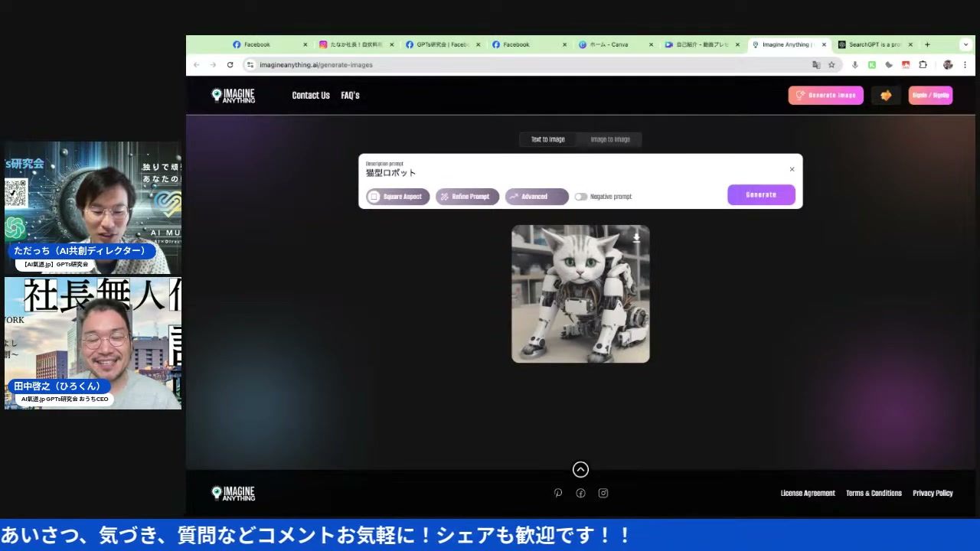Open the Chrome profile avatar
Viewport: 980px width, 551px height.
[948, 65]
